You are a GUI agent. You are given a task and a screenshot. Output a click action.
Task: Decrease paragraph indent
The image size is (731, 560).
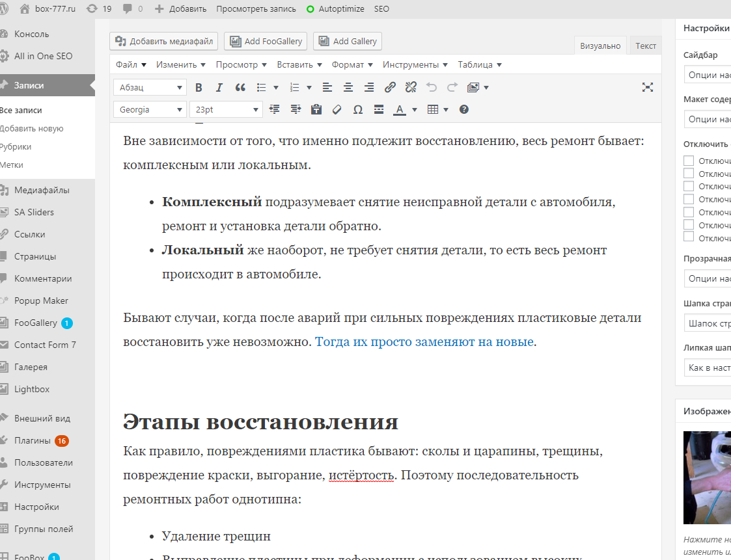(x=275, y=109)
